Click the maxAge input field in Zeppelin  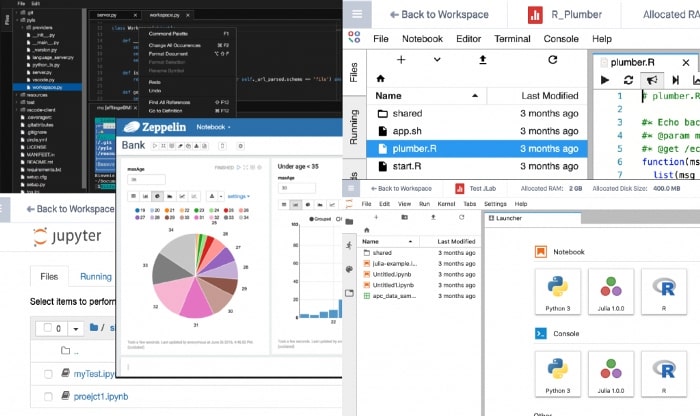(146, 180)
